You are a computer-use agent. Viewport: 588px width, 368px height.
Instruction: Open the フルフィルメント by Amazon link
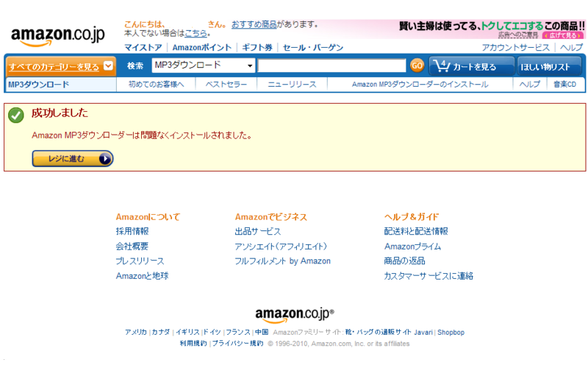tap(283, 261)
